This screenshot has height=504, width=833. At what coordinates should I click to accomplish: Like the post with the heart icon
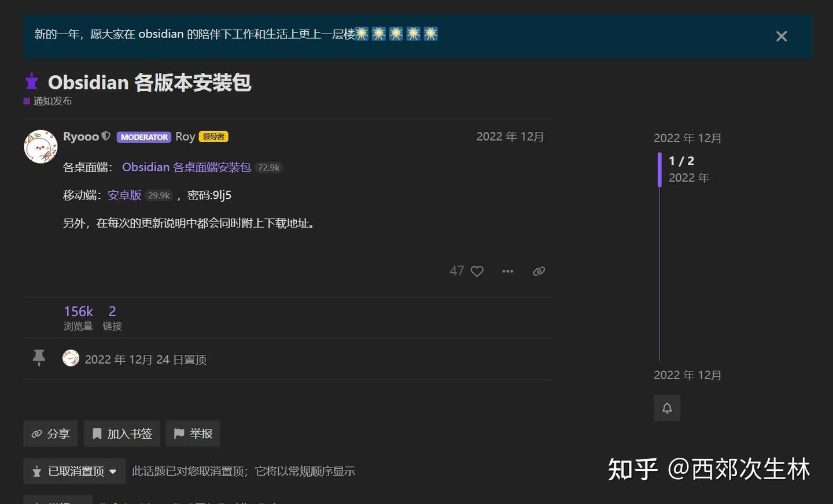click(477, 270)
